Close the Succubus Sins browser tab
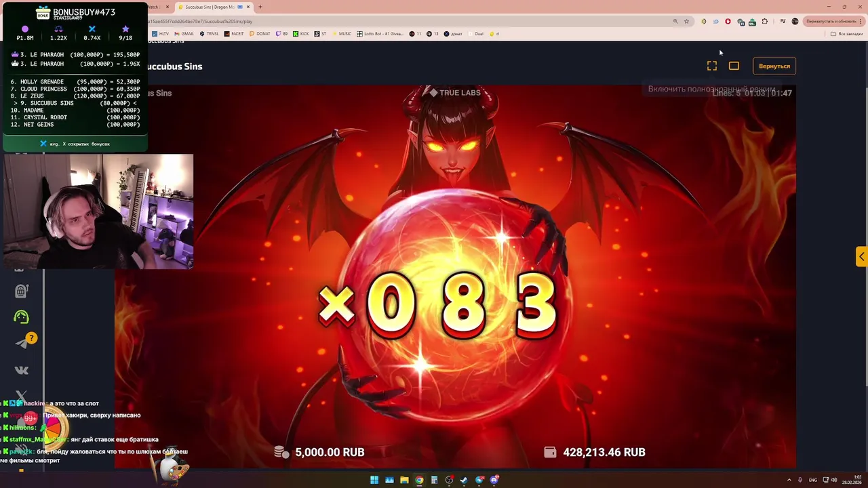Viewport: 868px width, 488px height. pyautogui.click(x=248, y=7)
